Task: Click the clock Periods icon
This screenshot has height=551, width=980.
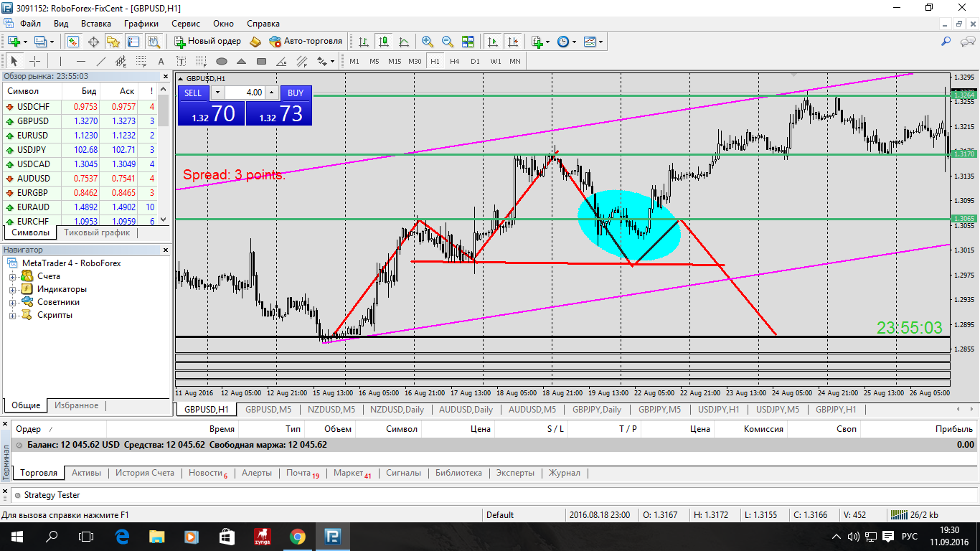Action: [x=563, y=42]
